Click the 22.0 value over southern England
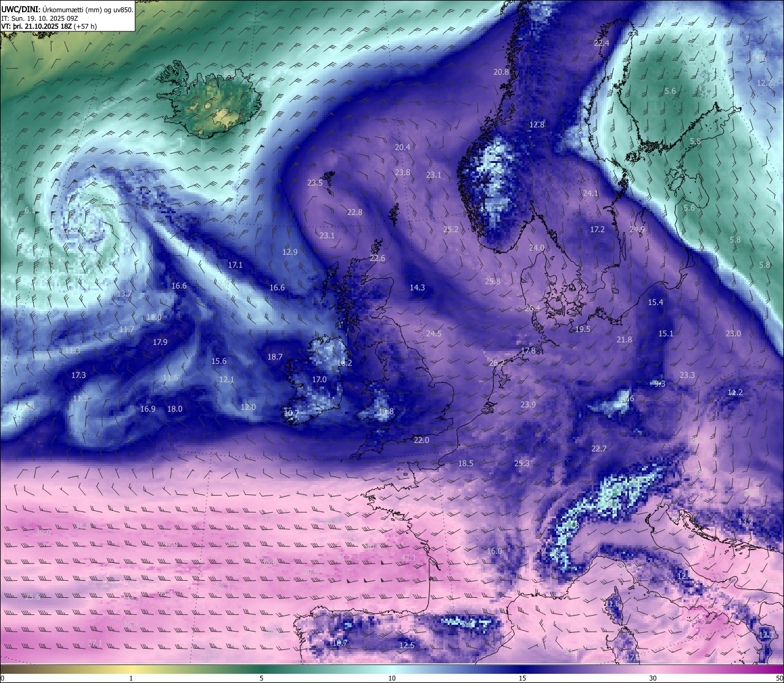Image resolution: width=784 pixels, height=683 pixels. tap(421, 440)
